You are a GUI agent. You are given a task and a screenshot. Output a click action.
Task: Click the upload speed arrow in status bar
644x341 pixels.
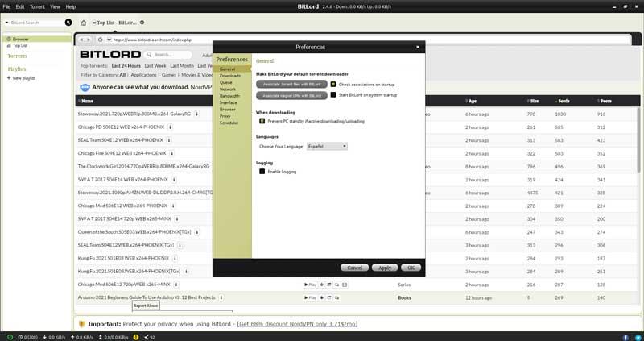click(x=72, y=337)
